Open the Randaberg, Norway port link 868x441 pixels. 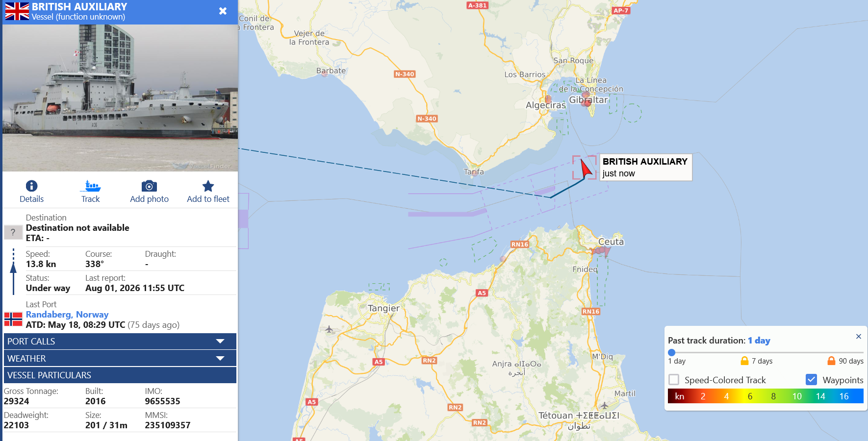coord(67,315)
